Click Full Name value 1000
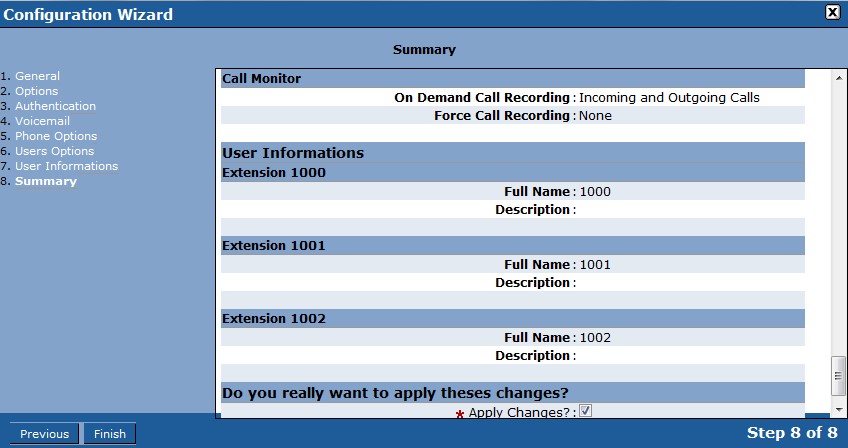The width and height of the screenshot is (848, 448). pos(595,192)
